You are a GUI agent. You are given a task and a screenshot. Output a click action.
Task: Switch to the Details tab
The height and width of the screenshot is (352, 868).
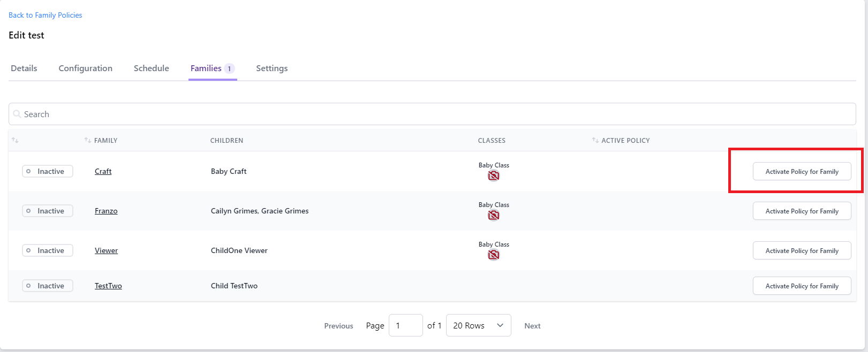point(24,68)
